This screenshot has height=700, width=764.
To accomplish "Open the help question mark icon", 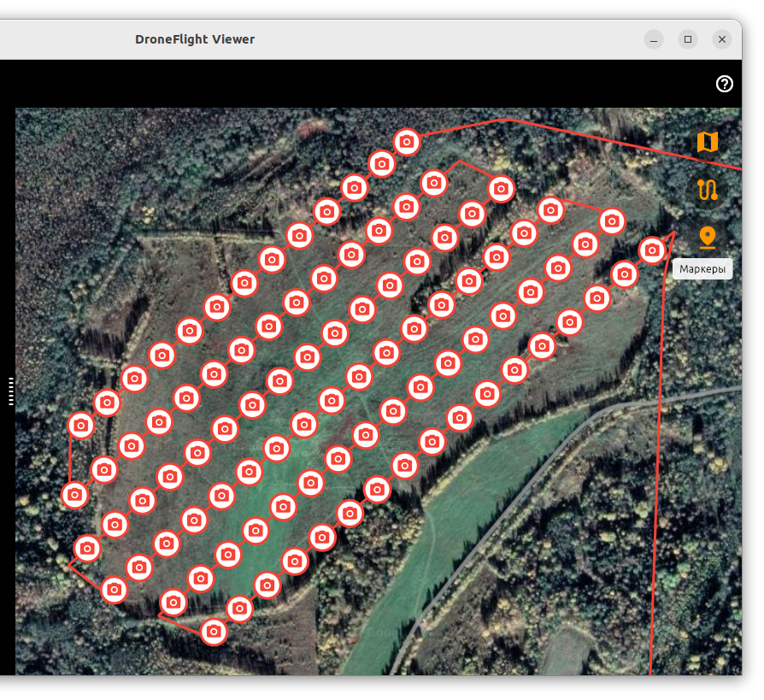I will pyautogui.click(x=725, y=84).
